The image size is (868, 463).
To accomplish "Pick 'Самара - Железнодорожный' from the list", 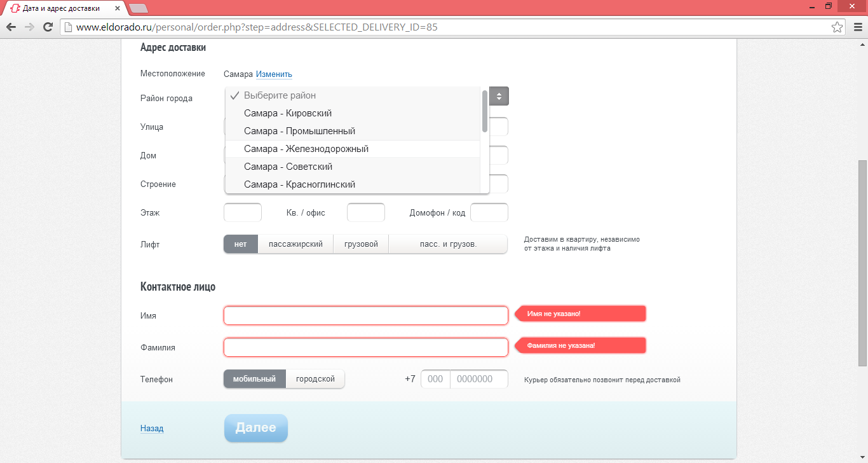I will 353,149.
